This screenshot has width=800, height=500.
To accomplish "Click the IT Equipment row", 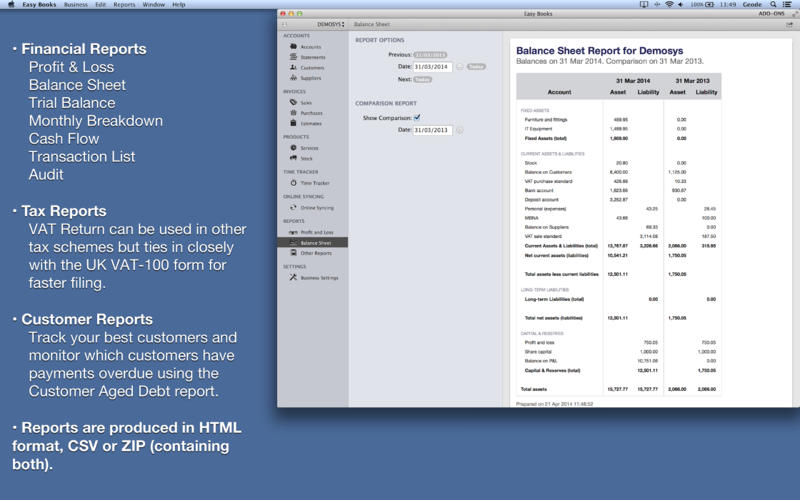I will pyautogui.click(x=619, y=129).
